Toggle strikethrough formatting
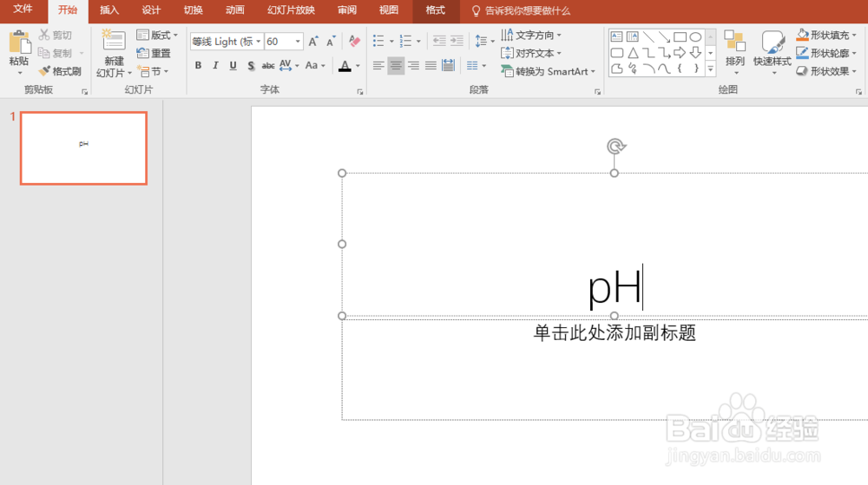The height and width of the screenshot is (485, 868). [x=268, y=65]
